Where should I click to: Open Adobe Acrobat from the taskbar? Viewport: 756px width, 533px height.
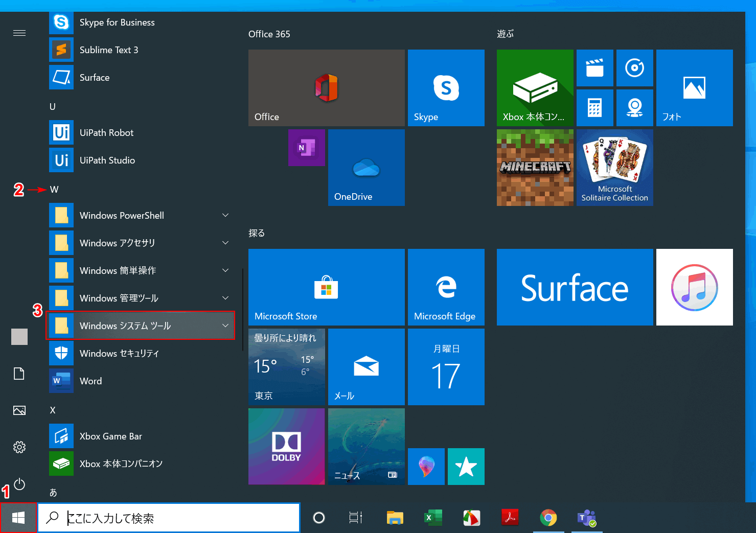point(510,518)
